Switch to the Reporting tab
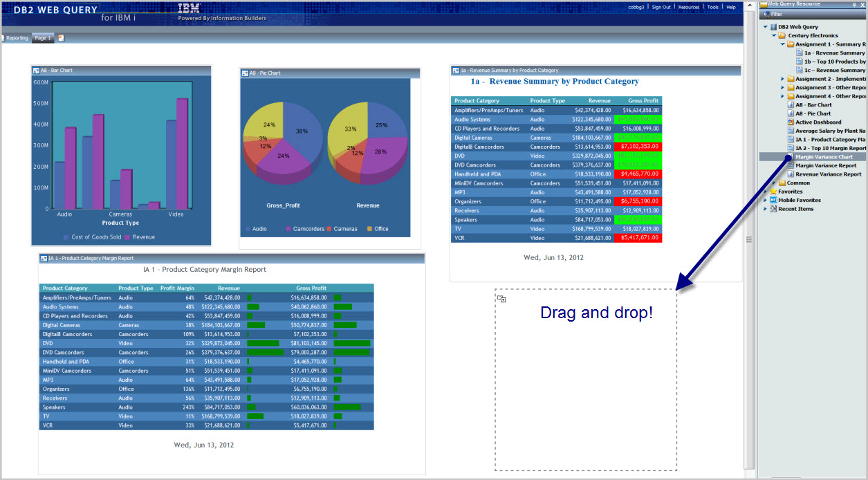868x480 pixels. coord(15,38)
